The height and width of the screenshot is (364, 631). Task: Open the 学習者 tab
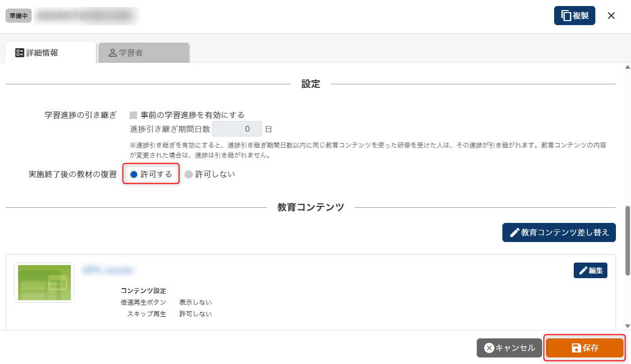[x=144, y=52]
